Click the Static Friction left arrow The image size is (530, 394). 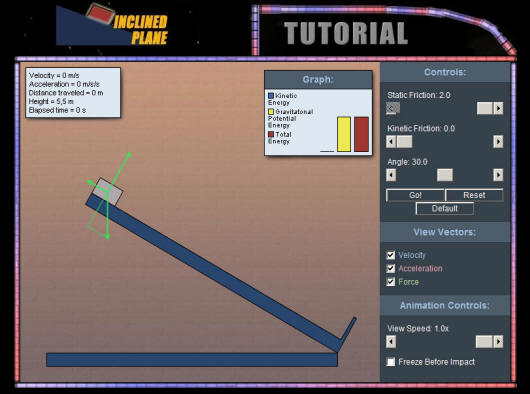(x=391, y=108)
